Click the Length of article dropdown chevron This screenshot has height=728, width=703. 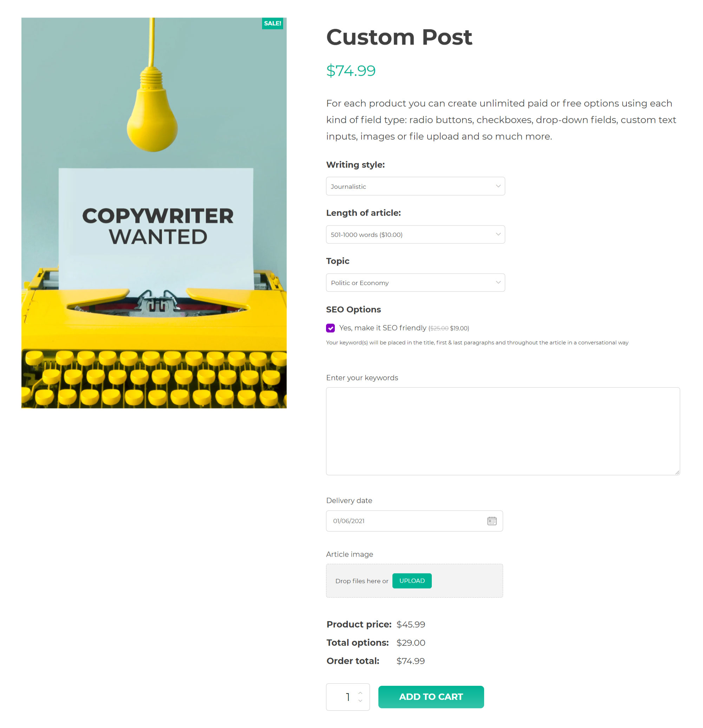pyautogui.click(x=498, y=234)
